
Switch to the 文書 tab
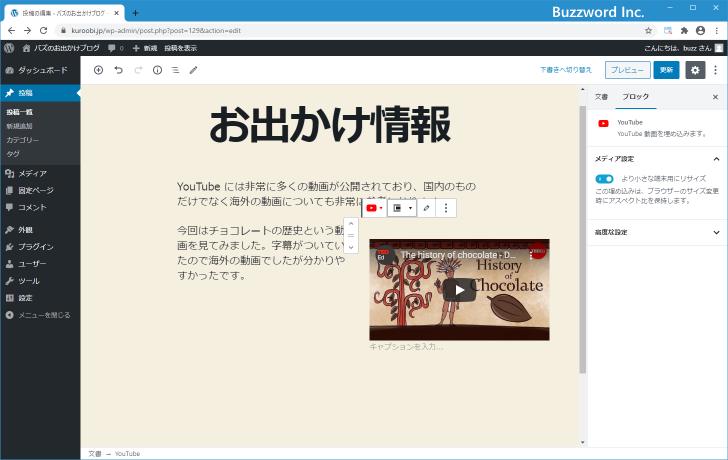(x=601, y=97)
